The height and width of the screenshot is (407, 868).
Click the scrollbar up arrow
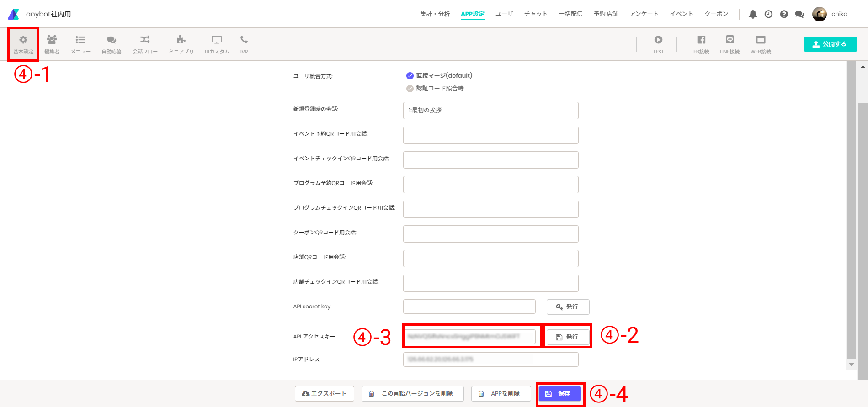[863, 67]
